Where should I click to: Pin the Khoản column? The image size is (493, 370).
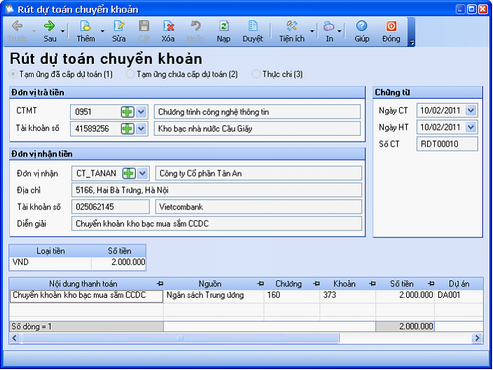click(372, 284)
